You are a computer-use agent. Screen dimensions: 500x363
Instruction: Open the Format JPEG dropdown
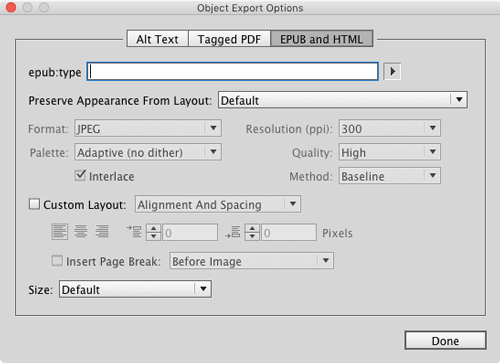point(148,128)
